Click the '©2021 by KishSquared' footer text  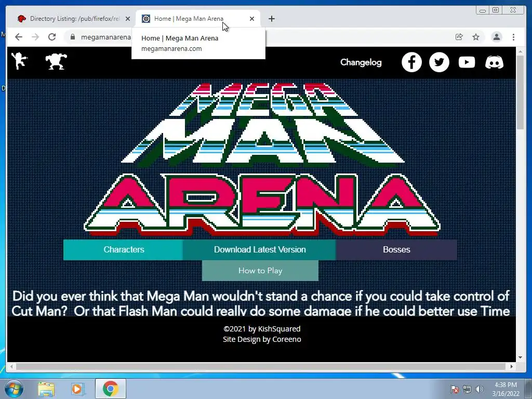262,329
